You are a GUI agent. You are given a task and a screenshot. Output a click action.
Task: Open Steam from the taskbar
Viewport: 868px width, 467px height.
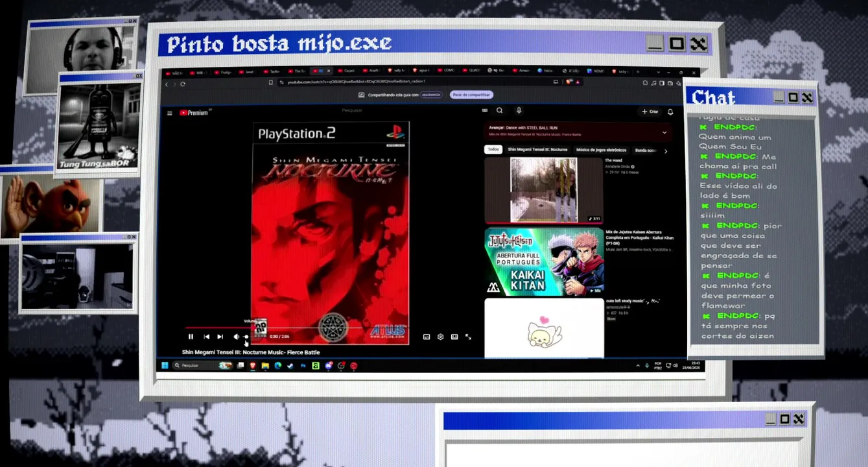pyautogui.click(x=290, y=366)
